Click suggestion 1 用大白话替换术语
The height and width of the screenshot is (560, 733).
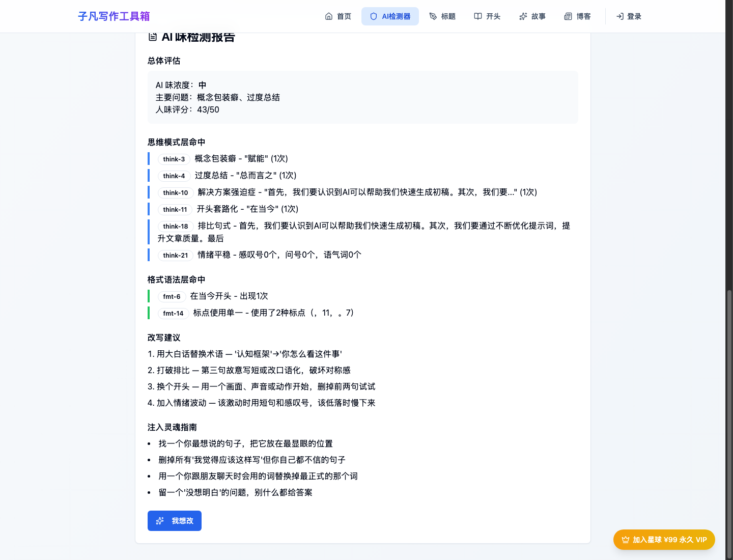click(245, 354)
